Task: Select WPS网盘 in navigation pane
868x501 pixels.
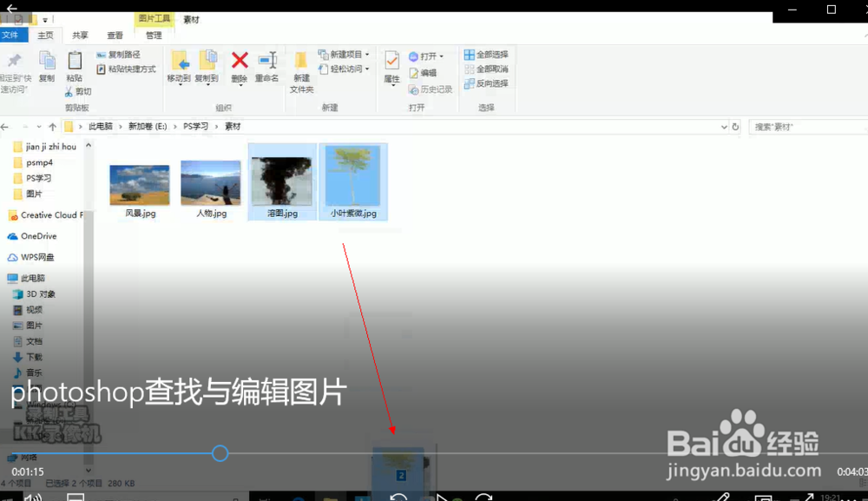Action: tap(31, 257)
